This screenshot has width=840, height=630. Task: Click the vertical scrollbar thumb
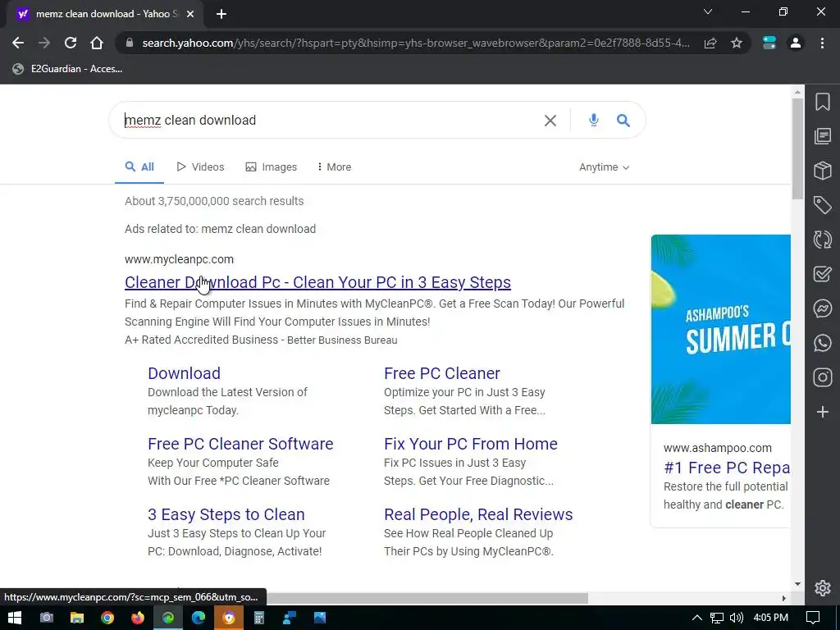(x=797, y=149)
